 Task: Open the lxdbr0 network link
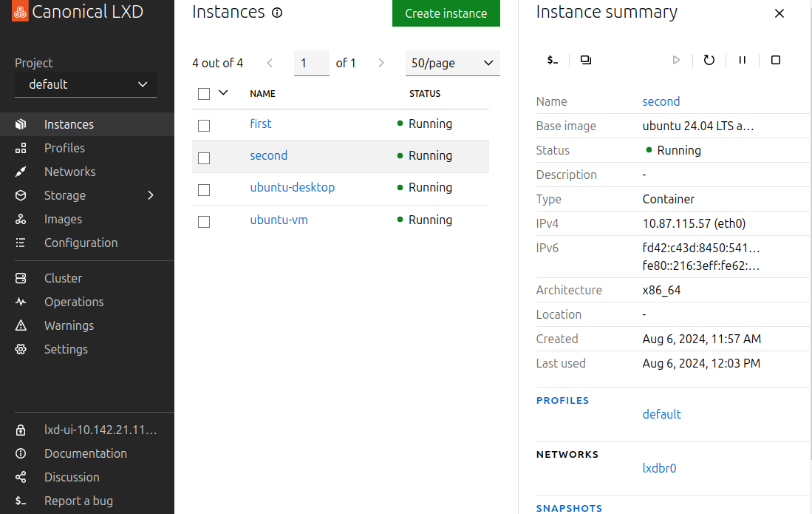click(659, 468)
